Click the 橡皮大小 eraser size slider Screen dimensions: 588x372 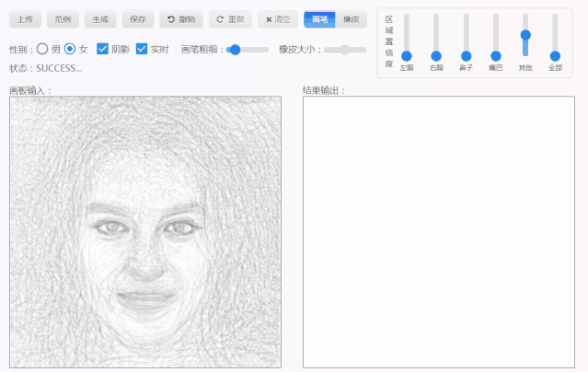(345, 50)
